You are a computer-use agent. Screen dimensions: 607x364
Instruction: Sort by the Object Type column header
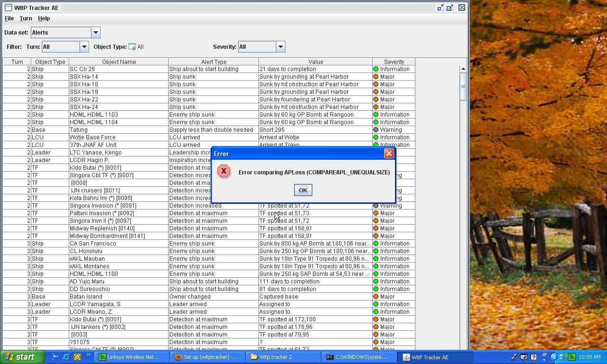pos(50,62)
